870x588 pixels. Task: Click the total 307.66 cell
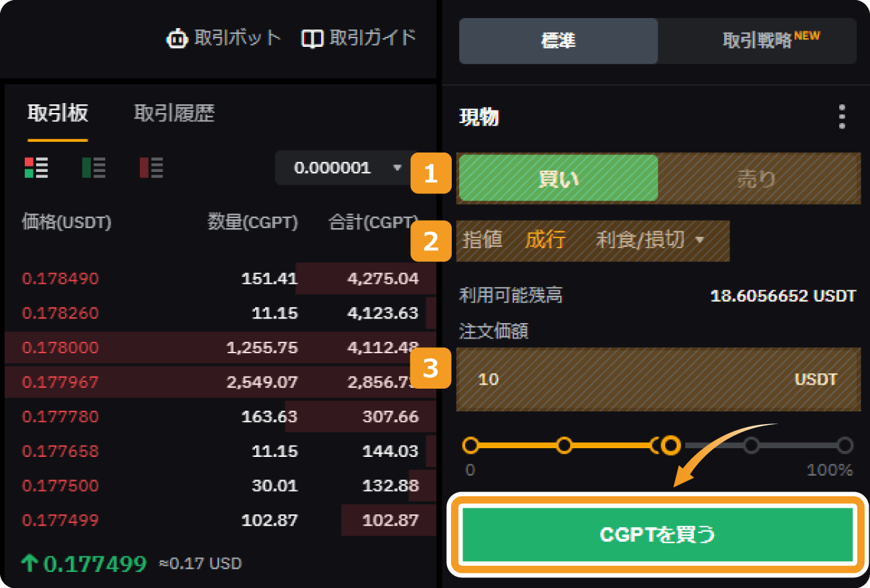coord(391,417)
